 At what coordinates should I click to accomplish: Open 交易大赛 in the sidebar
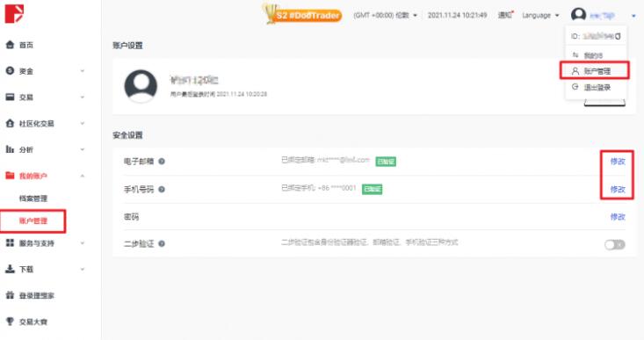[33, 322]
